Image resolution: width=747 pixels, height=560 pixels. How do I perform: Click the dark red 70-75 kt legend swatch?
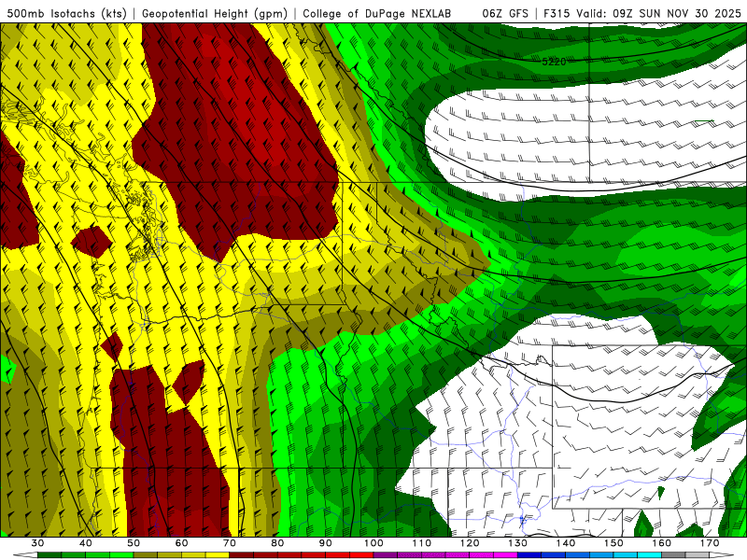coord(242,555)
